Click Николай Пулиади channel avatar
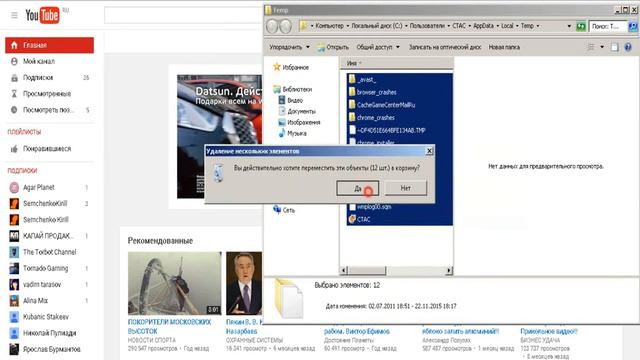 14,333
